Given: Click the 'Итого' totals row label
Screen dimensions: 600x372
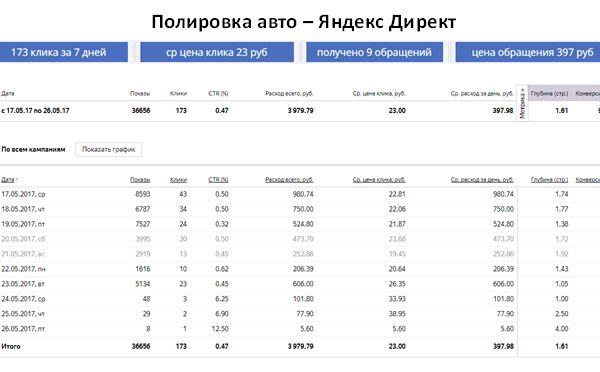Looking at the screenshot, I should coord(11,346).
